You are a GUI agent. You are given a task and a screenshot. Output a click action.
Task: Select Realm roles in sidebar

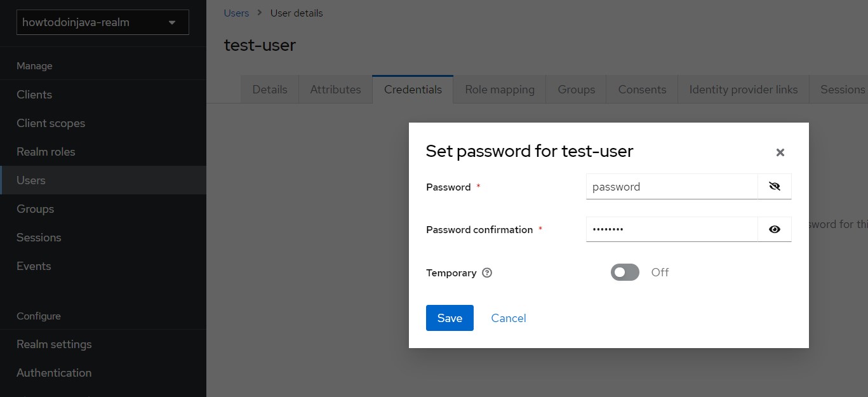click(x=45, y=151)
